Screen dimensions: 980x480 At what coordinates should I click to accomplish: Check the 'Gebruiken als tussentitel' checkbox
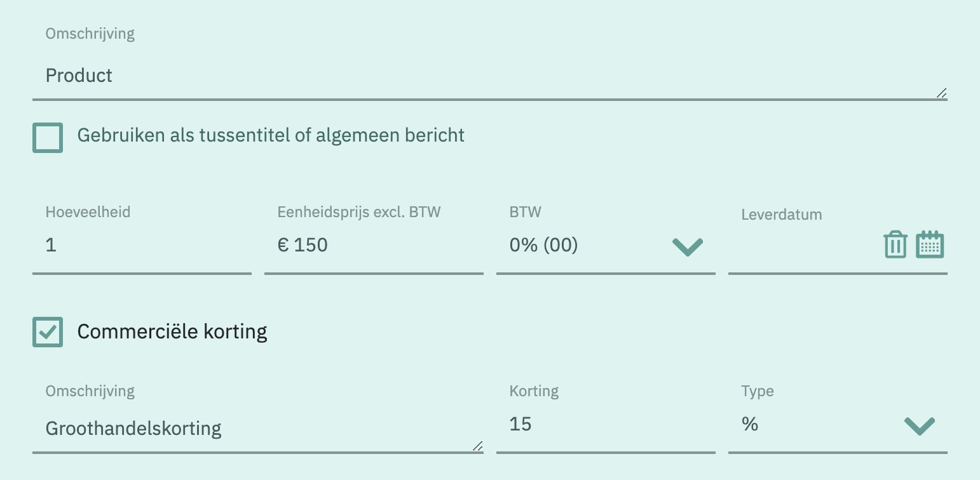pos(48,138)
